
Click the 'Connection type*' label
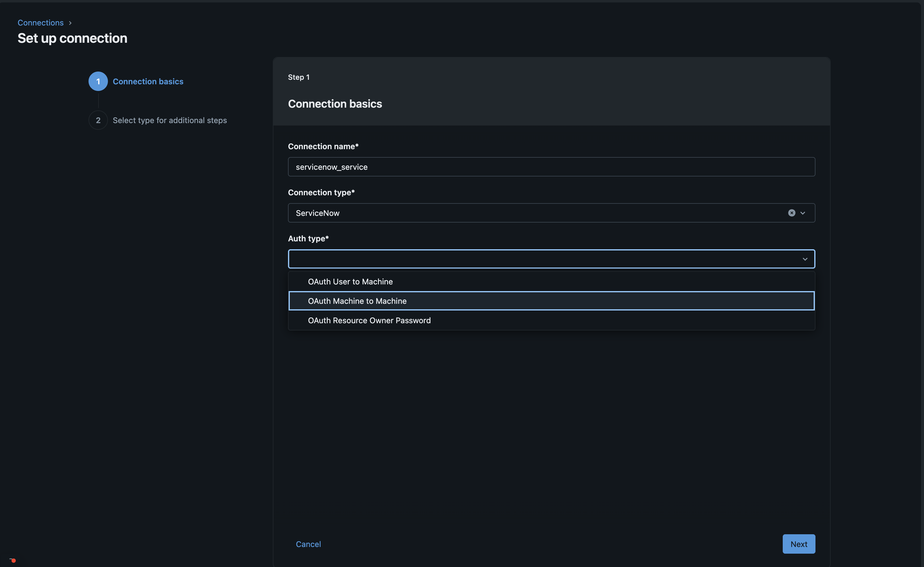coord(321,192)
